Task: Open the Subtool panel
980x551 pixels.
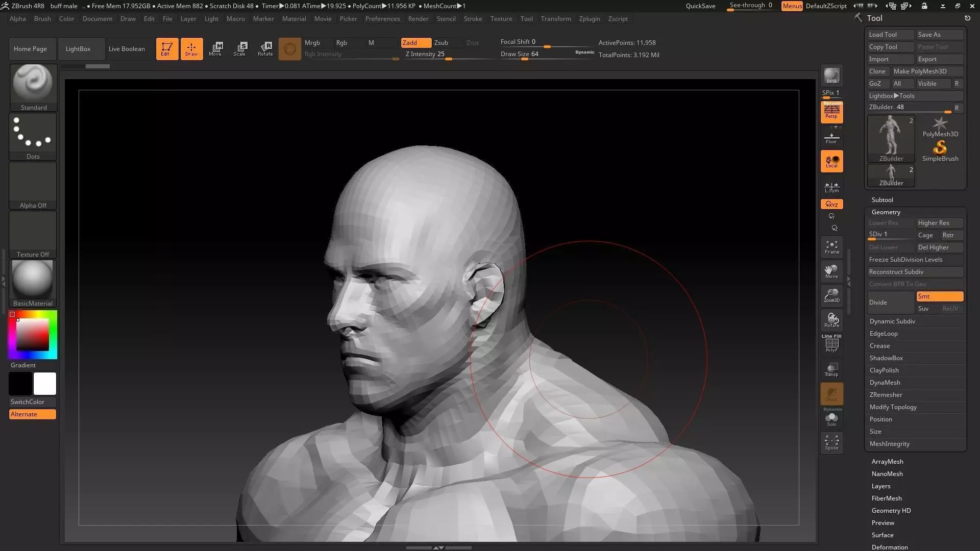Action: pos(882,200)
